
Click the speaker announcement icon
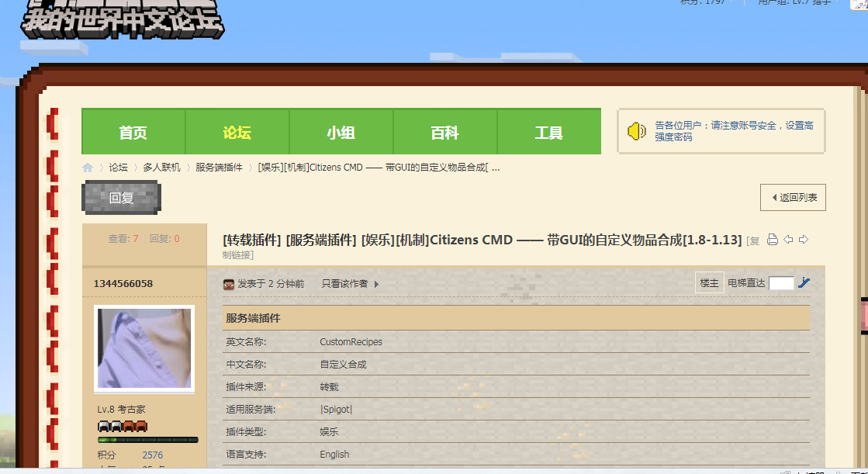[637, 131]
